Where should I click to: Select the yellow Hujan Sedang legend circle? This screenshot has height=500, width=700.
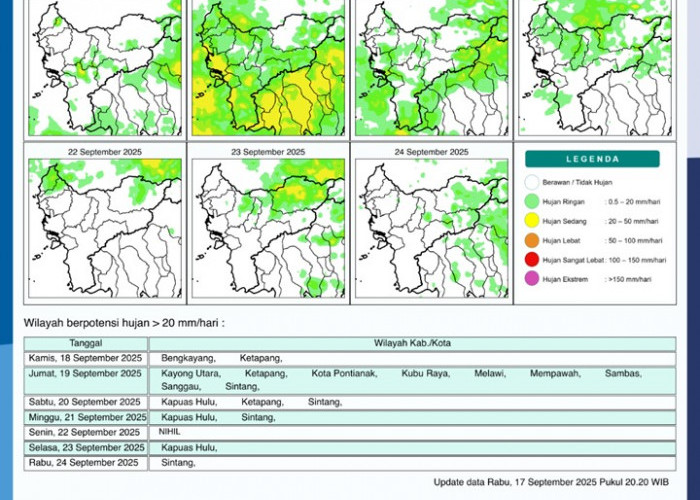tap(531, 221)
